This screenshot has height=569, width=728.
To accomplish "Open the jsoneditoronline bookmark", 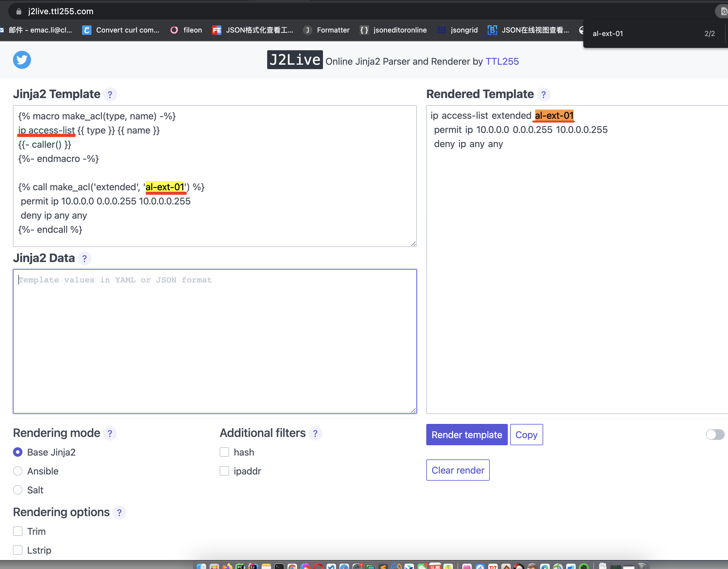I will tap(393, 30).
